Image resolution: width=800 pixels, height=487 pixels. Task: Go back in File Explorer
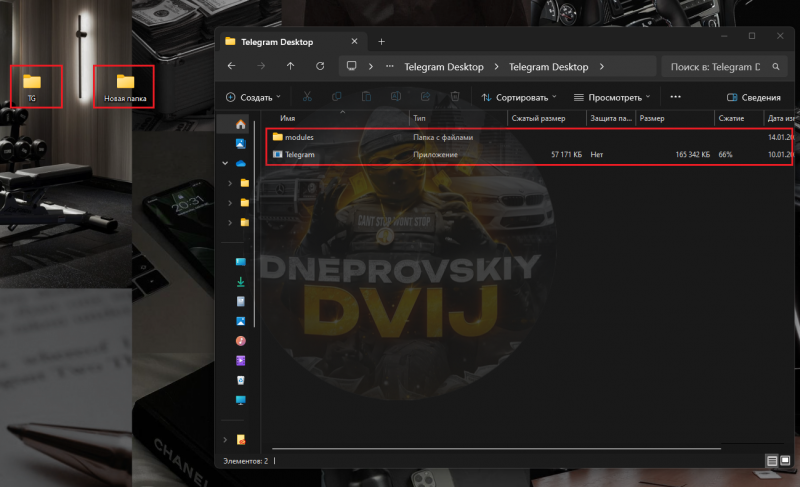tap(232, 66)
